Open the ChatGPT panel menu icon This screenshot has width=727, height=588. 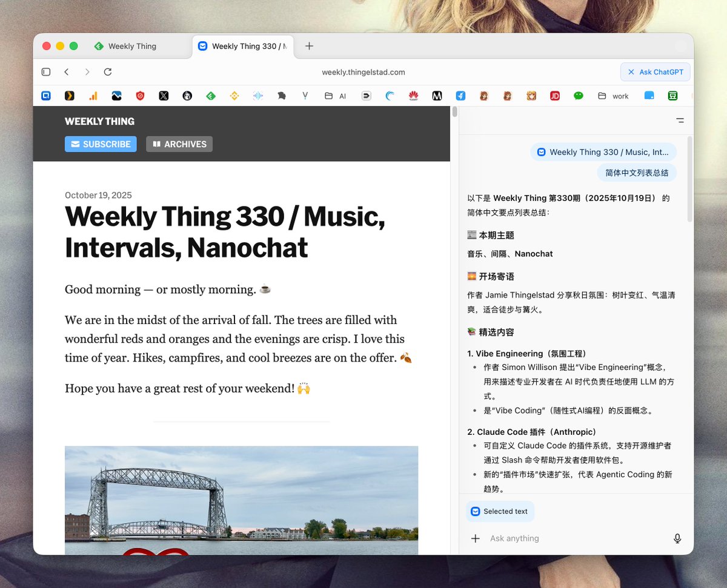680,121
